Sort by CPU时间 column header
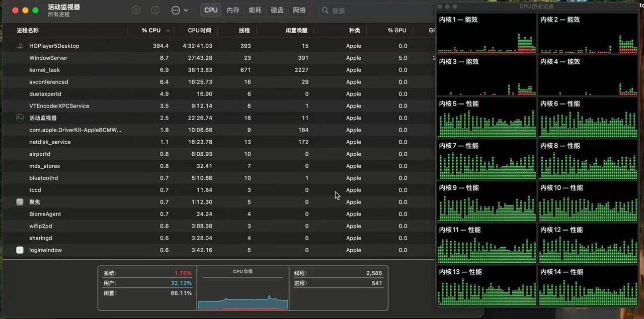The height and width of the screenshot is (319, 644). [x=200, y=31]
